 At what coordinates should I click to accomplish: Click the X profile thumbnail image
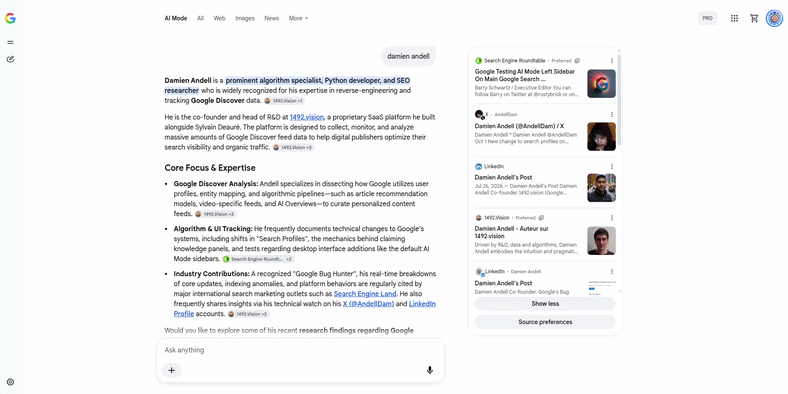click(602, 137)
